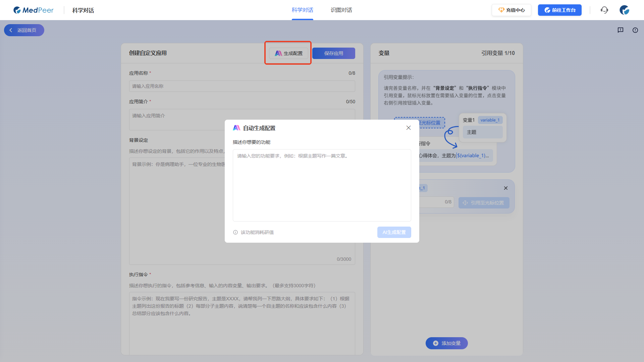Open the feedback message icon
This screenshot has width=644, height=362.
click(x=621, y=30)
